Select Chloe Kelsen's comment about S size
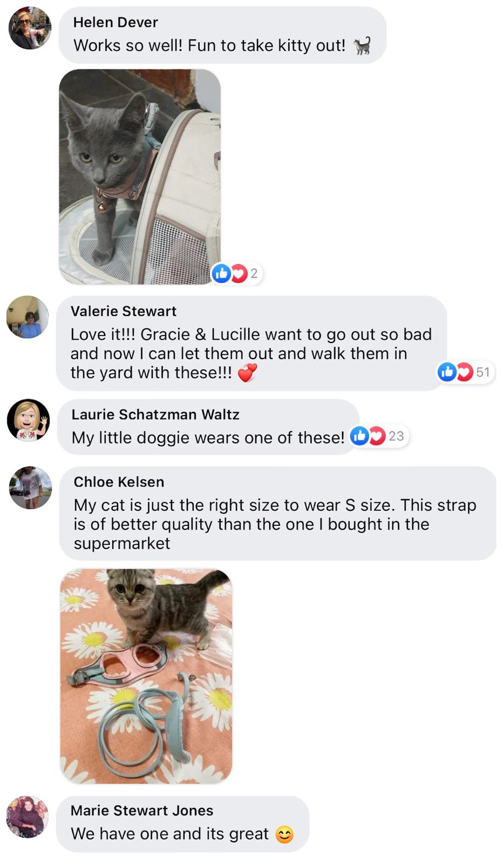 coord(275,524)
